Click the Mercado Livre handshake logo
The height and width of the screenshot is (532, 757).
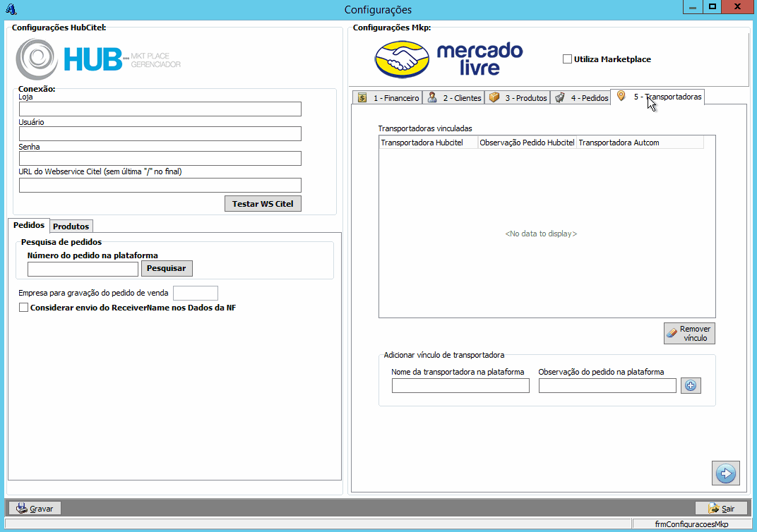click(x=403, y=60)
